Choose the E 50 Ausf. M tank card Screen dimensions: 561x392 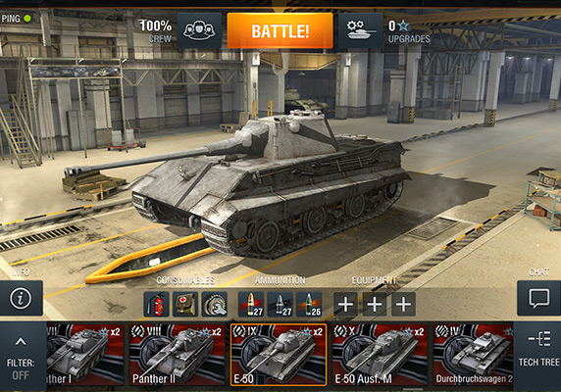[x=380, y=355]
